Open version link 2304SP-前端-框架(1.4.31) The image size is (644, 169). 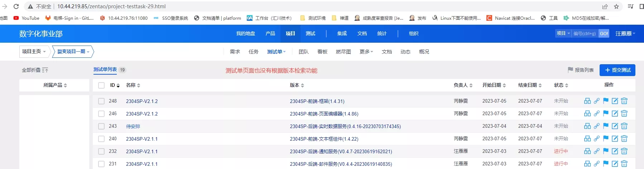(317, 101)
